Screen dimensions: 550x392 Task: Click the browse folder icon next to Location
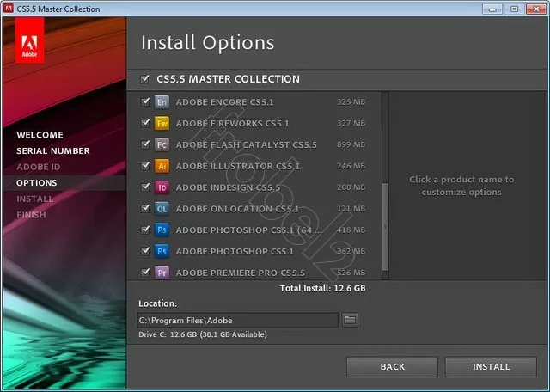pos(350,320)
